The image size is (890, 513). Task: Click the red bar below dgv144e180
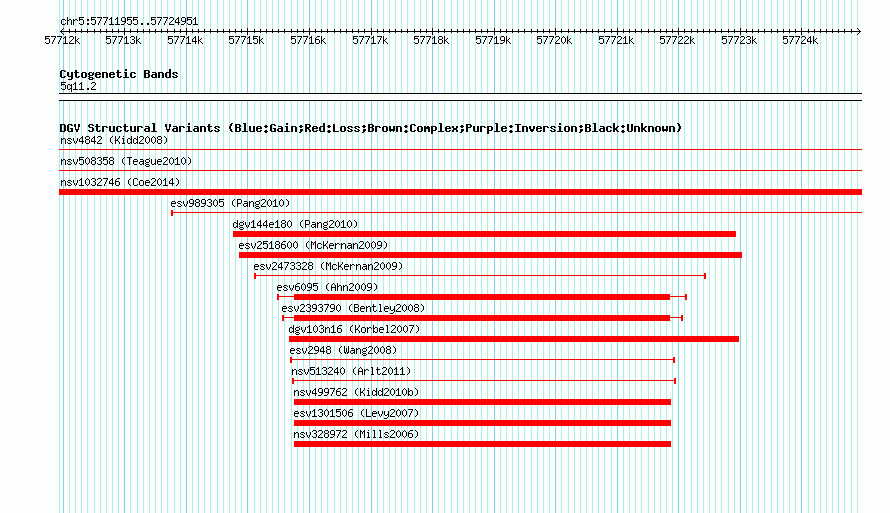(x=484, y=234)
